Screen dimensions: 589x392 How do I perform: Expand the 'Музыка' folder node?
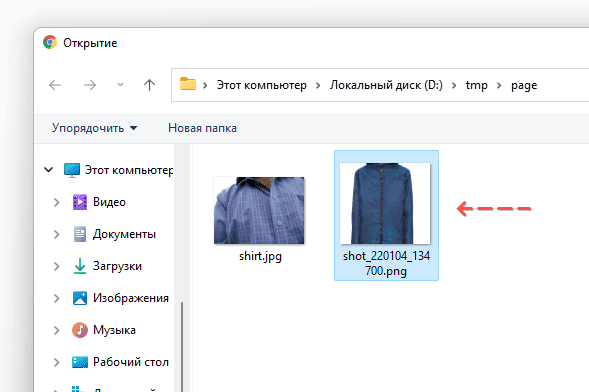(x=56, y=330)
